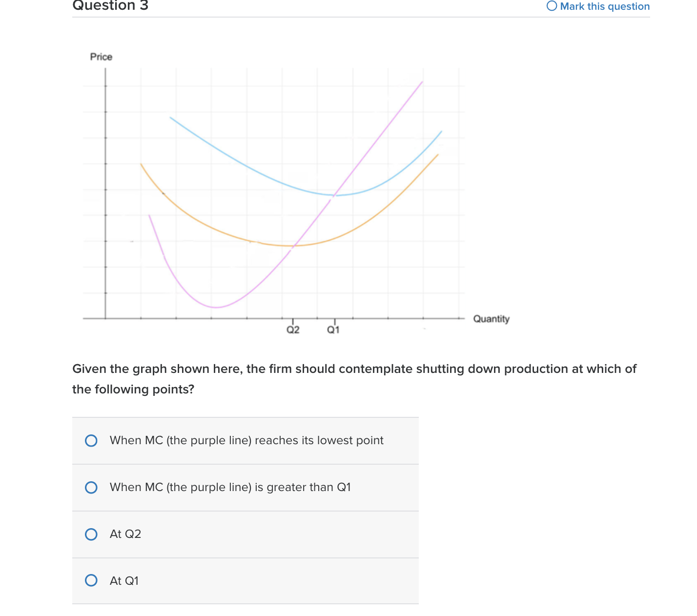Image resolution: width=697 pixels, height=616 pixels.
Task: Select radio for "When MC reaches its lowest point"
Action: point(91,440)
